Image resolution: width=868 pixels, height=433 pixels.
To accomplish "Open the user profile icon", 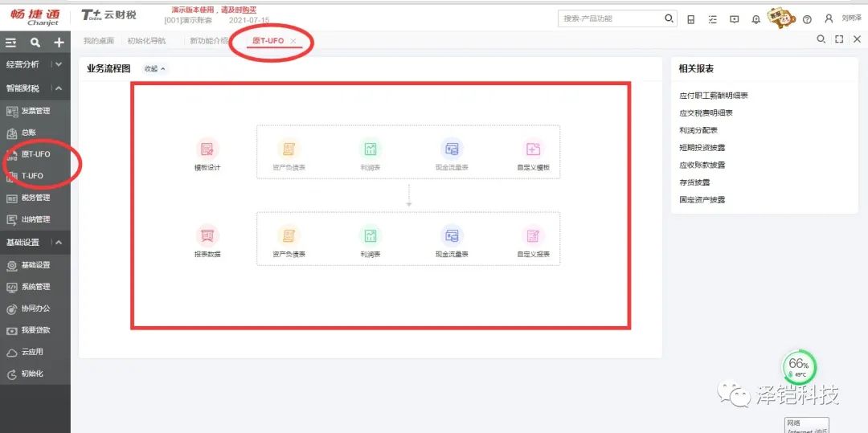I will 829,18.
